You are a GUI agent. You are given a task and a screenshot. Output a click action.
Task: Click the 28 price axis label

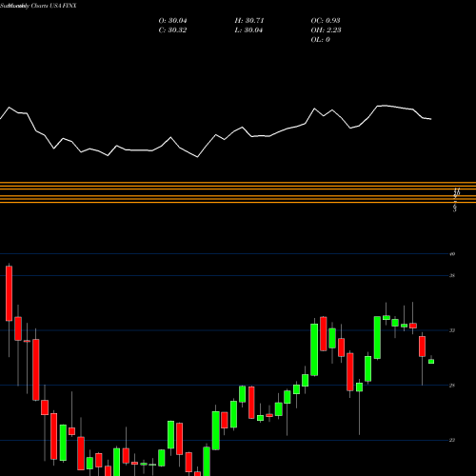(x=452, y=386)
